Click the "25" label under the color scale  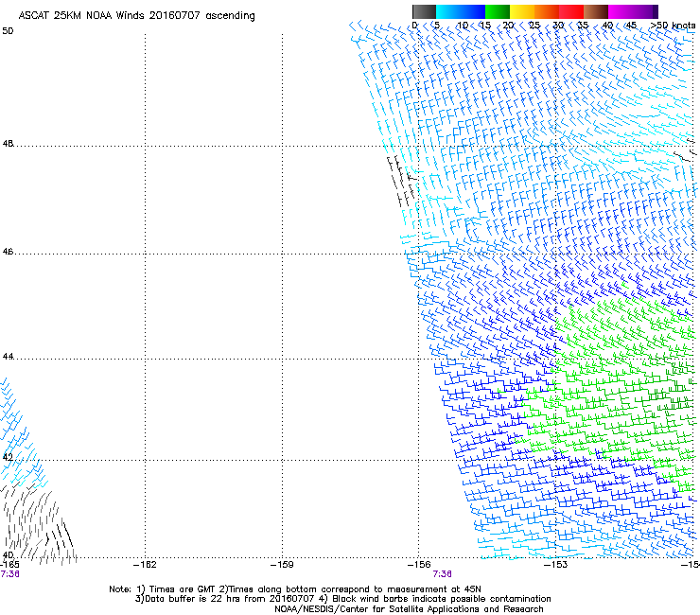point(534,26)
